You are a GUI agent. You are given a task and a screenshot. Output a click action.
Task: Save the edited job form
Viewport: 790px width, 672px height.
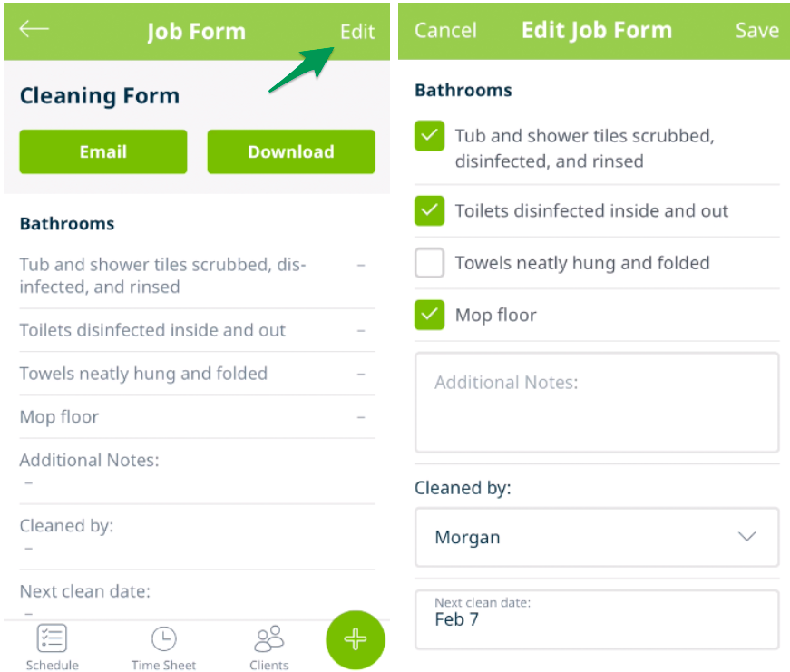756,30
